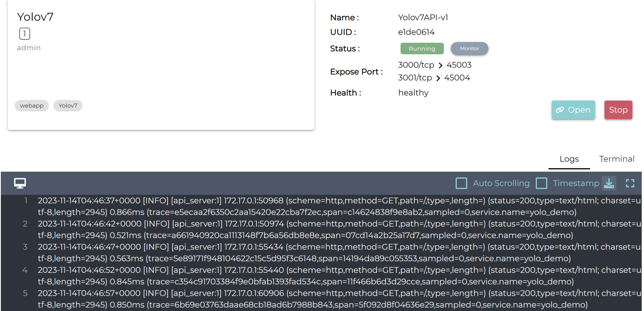Click the Expose Port label

pyautogui.click(x=356, y=72)
